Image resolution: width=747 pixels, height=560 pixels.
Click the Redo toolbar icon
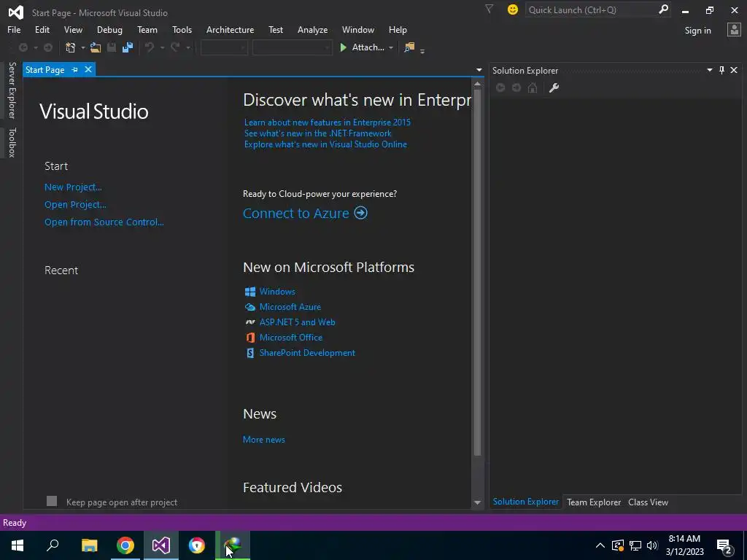[x=175, y=47]
